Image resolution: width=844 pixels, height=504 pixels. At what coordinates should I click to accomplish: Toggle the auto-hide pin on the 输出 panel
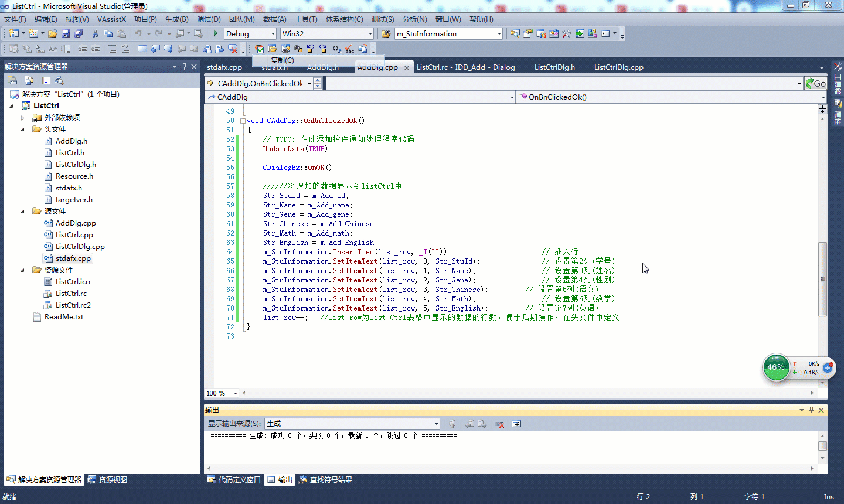811,410
